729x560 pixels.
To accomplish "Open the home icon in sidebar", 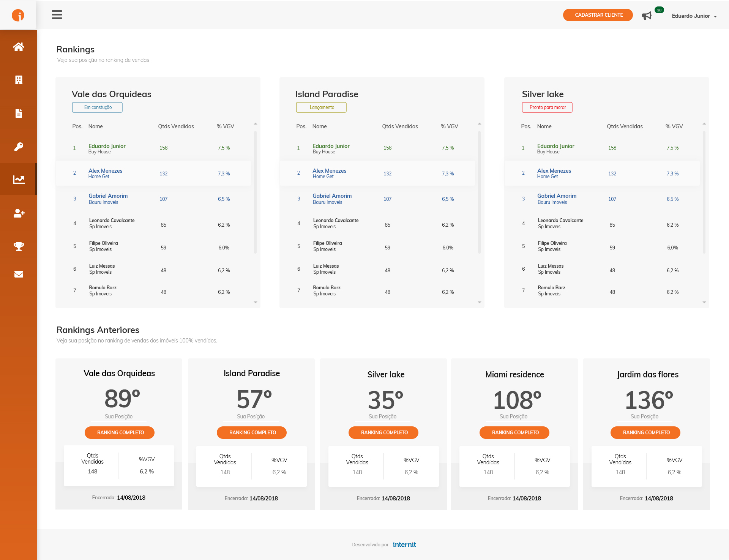I will pyautogui.click(x=18, y=47).
